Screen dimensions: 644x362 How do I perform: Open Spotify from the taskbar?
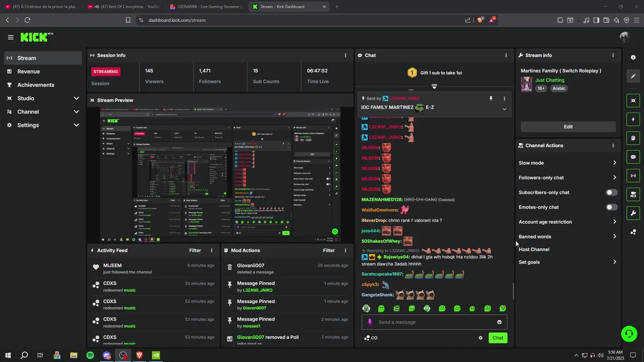[90, 355]
